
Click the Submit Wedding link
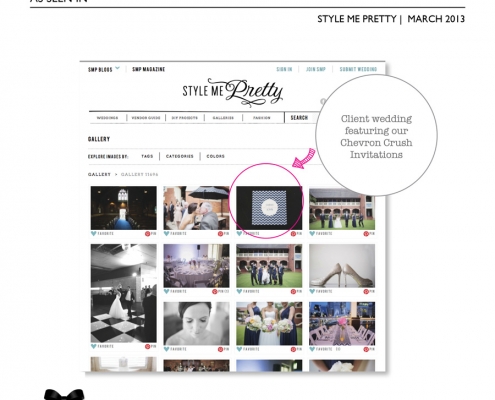tap(358, 69)
